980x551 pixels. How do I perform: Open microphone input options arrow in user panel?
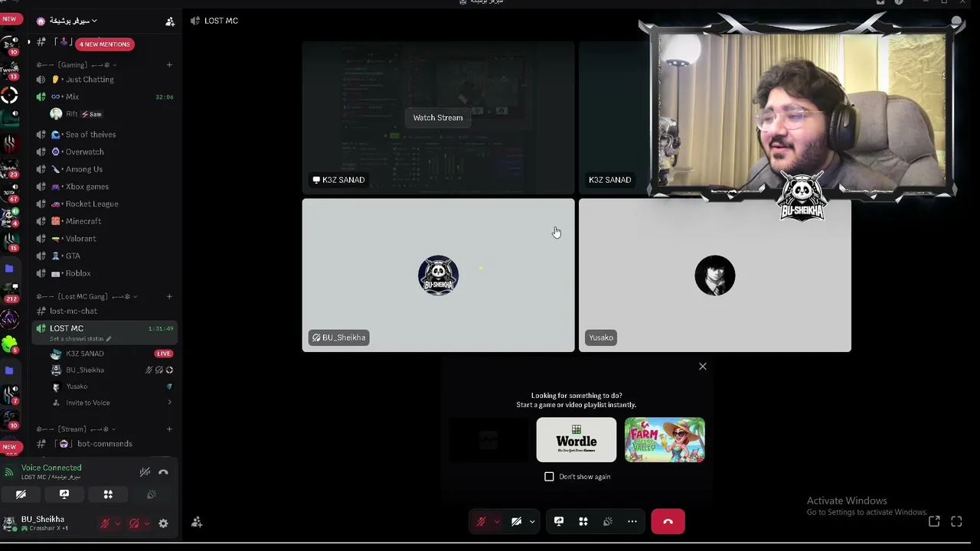tap(117, 523)
